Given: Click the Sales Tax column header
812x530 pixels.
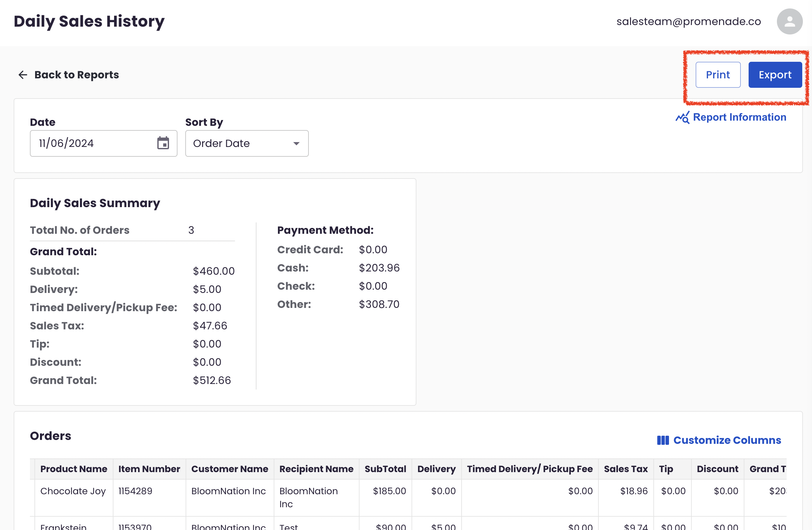Looking at the screenshot, I should [x=626, y=469].
